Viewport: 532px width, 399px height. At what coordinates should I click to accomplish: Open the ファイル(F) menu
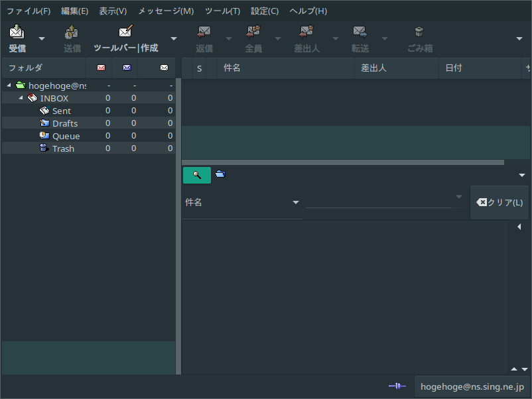pyautogui.click(x=29, y=11)
